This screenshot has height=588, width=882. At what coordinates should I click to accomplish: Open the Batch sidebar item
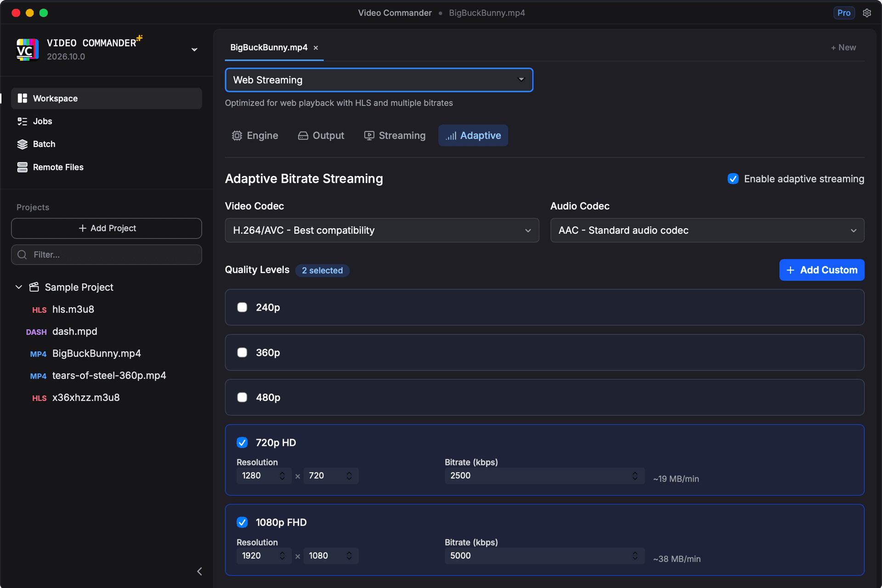[x=107, y=144]
